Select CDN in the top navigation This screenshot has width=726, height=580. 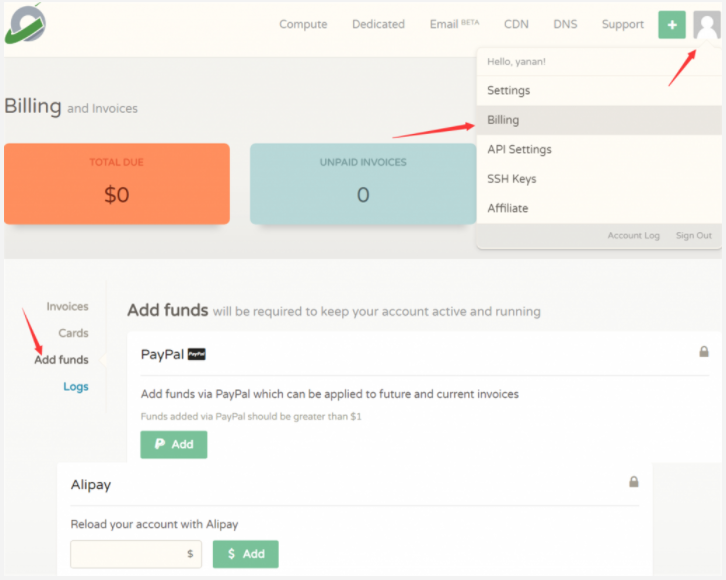coord(516,25)
